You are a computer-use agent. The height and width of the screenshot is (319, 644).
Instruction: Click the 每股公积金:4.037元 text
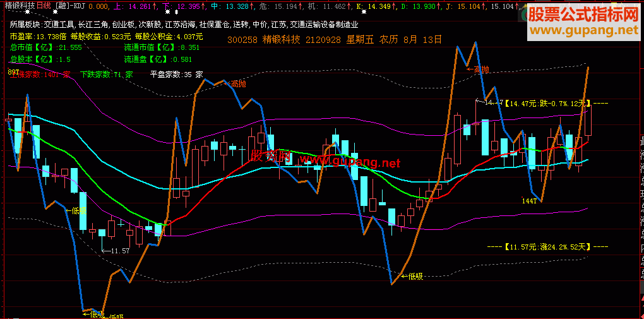coord(169,36)
